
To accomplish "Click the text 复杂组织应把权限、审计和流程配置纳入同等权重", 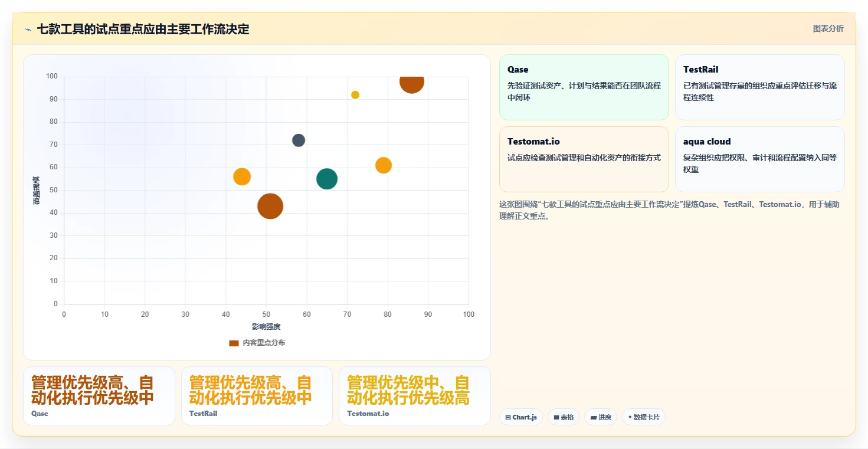I will 760,163.
